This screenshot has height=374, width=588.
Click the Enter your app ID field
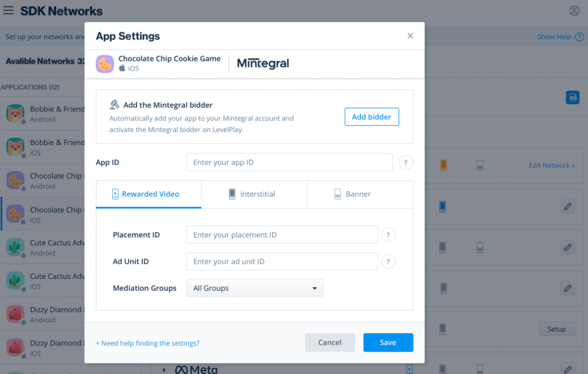pos(289,162)
